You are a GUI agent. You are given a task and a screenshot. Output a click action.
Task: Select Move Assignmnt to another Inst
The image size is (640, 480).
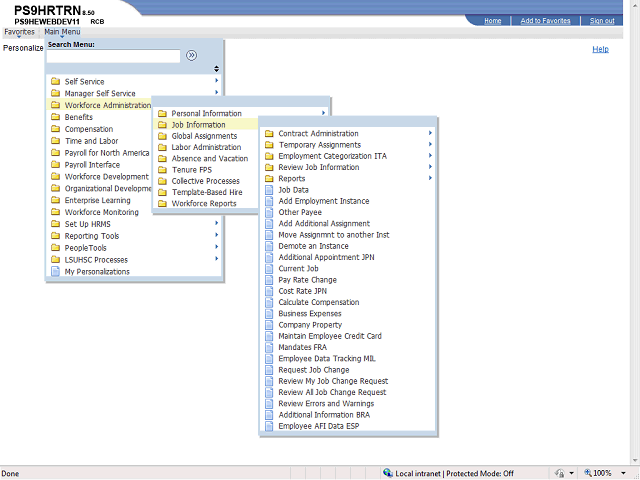coord(334,235)
